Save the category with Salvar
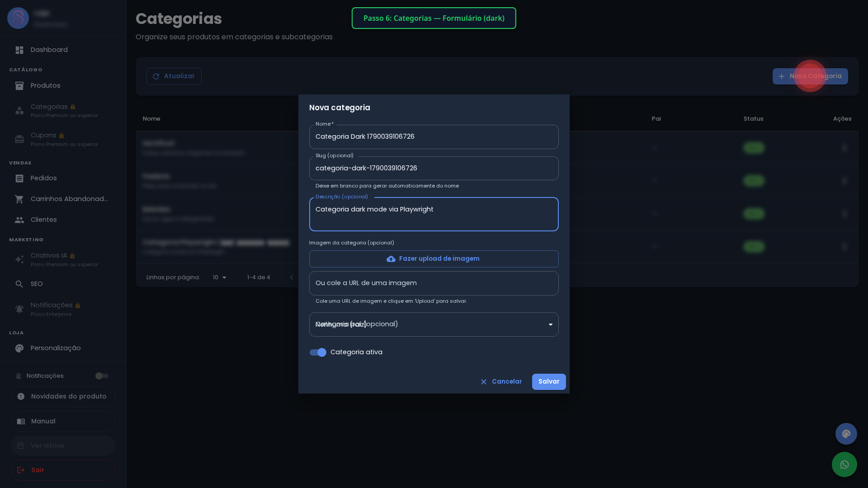 [549, 382]
